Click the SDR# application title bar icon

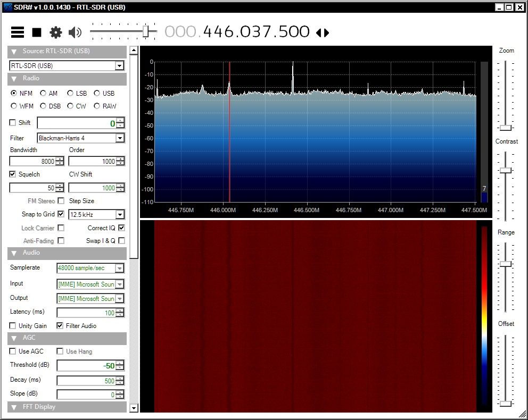[x=7, y=7]
